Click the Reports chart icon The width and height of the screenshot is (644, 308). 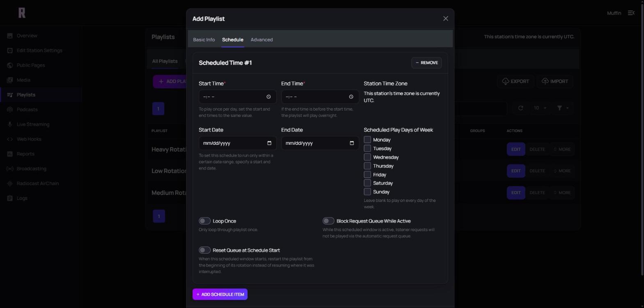point(10,154)
